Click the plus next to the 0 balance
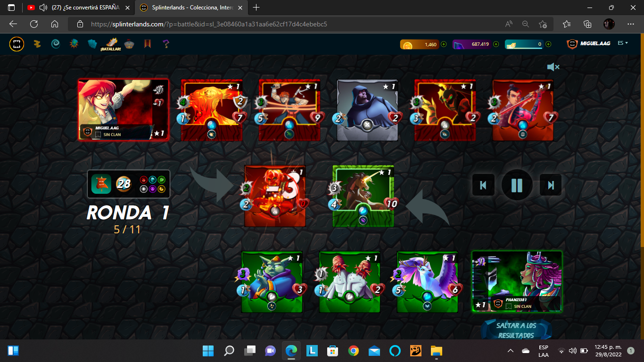The height and width of the screenshot is (362, 644). coord(548,44)
